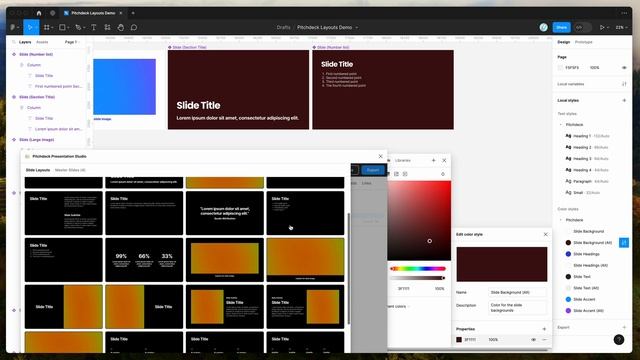Select the Pen tool
This screenshot has width=640, height=360.
point(78,27)
